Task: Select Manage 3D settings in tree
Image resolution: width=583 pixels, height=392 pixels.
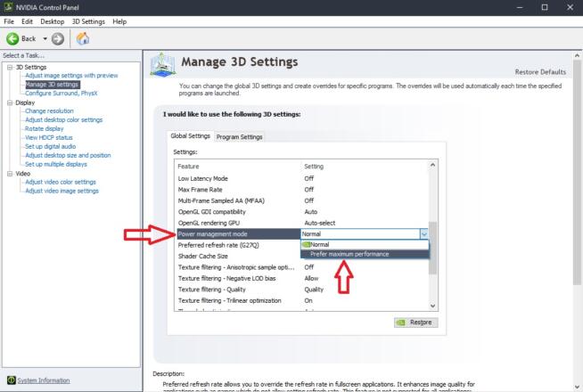Action: 53,85
